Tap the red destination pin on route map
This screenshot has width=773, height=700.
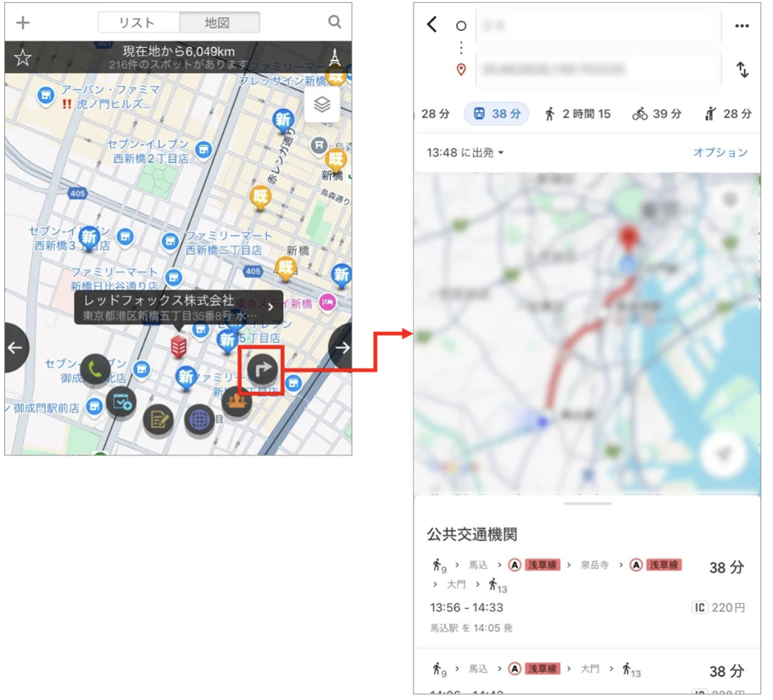628,238
